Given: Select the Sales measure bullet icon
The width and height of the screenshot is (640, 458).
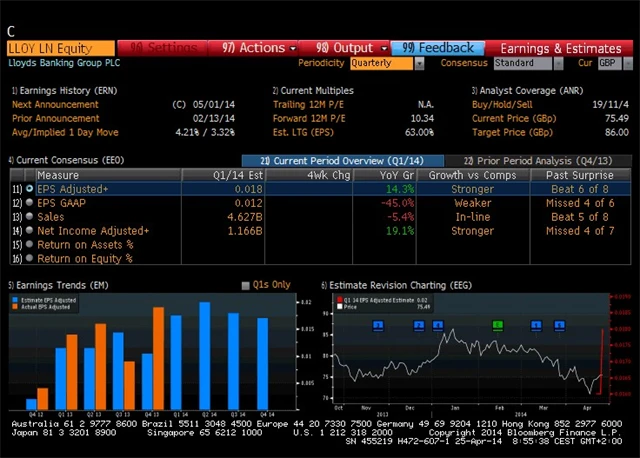Looking at the screenshot, I should [30, 216].
